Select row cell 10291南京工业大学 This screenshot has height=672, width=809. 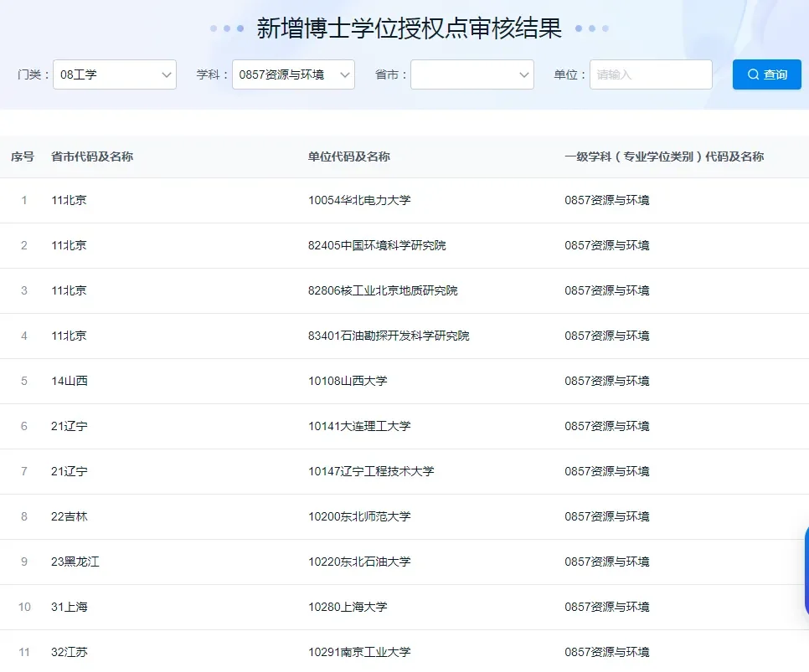[x=359, y=652]
